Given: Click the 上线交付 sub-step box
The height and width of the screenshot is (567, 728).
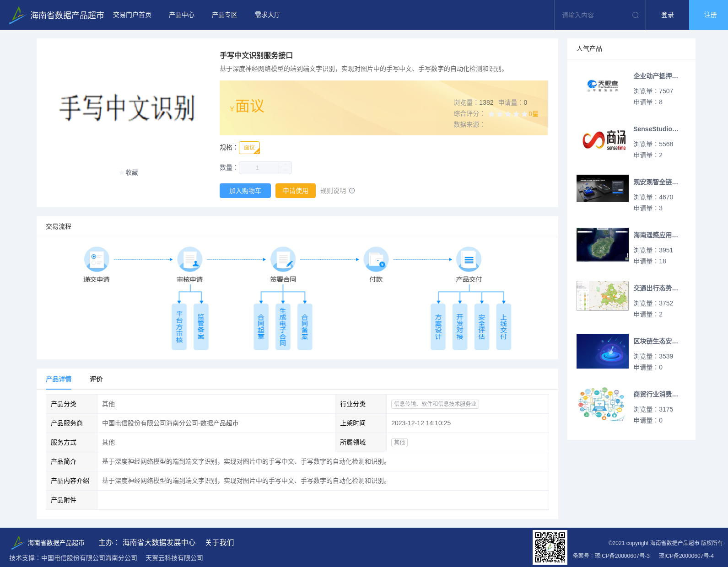Looking at the screenshot, I should pos(503,326).
